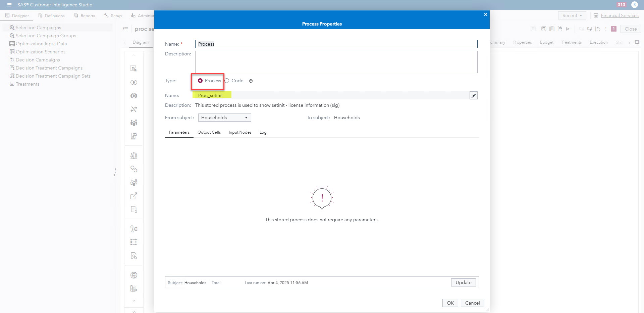The width and height of the screenshot is (644, 313).
Task: Open the Log tab
Action: tap(263, 132)
